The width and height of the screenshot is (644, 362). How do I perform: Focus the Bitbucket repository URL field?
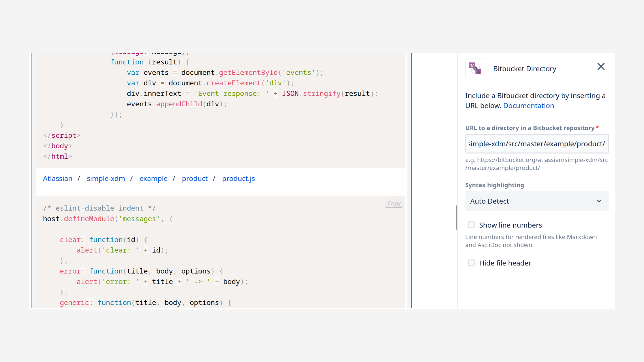tap(537, 144)
